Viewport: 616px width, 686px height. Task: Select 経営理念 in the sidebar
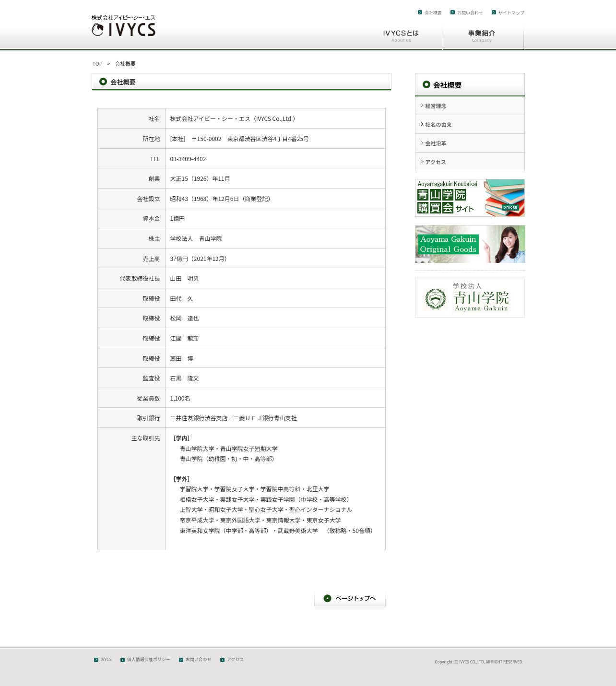pyautogui.click(x=470, y=106)
